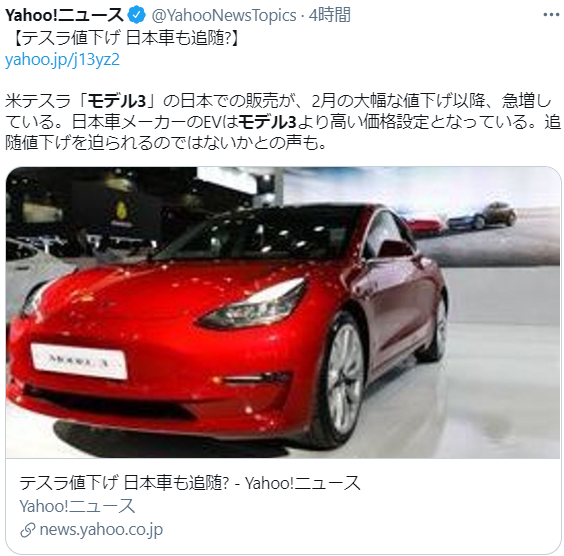This screenshot has width=564, height=556.
Task: Follow the yahoo.jp/j13yz2 short link
Action: click(62, 60)
